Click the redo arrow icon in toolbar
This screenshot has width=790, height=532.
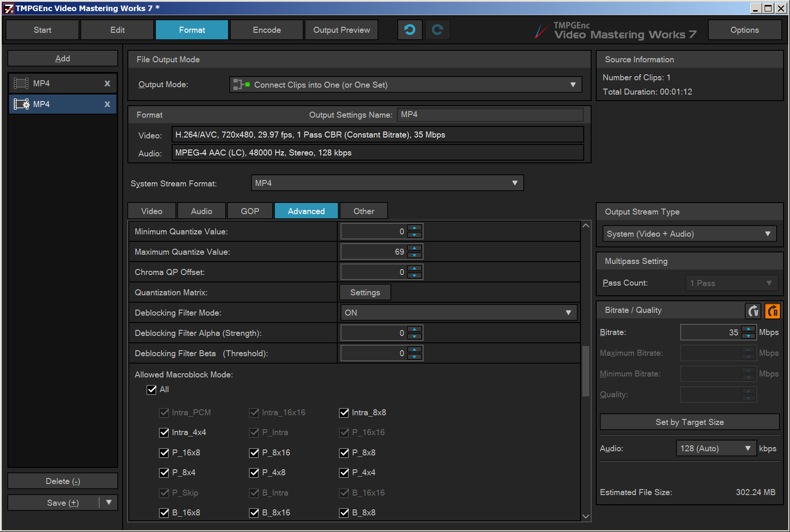437,30
